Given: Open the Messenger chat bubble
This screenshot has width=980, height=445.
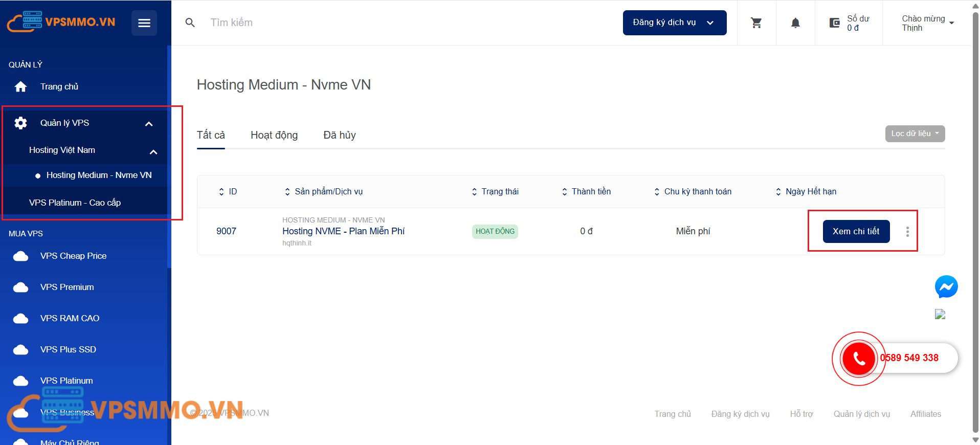Looking at the screenshot, I should pos(946,287).
